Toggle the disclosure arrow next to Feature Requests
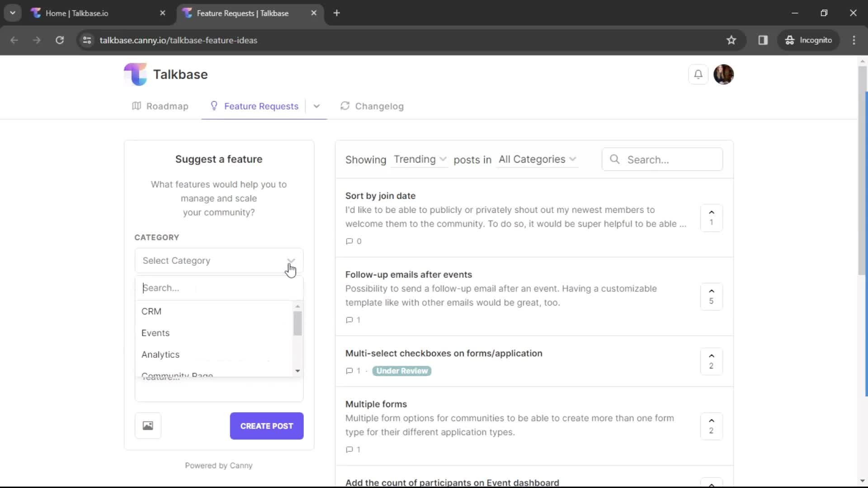The image size is (868, 488). (x=316, y=106)
